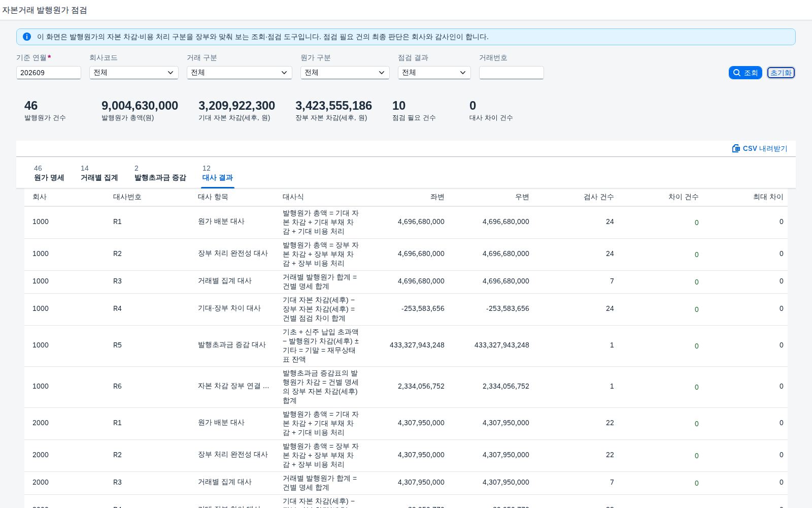Click the 대사번호 column header

click(127, 197)
